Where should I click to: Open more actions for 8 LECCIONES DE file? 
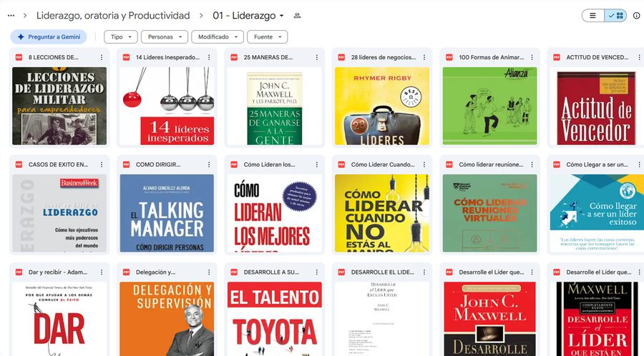click(x=102, y=57)
